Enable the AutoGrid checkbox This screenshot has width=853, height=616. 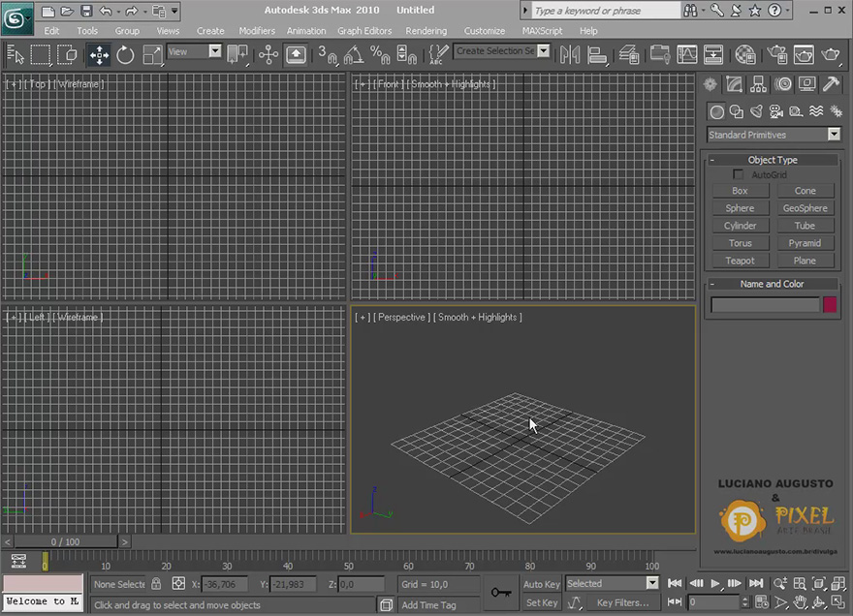coord(738,174)
